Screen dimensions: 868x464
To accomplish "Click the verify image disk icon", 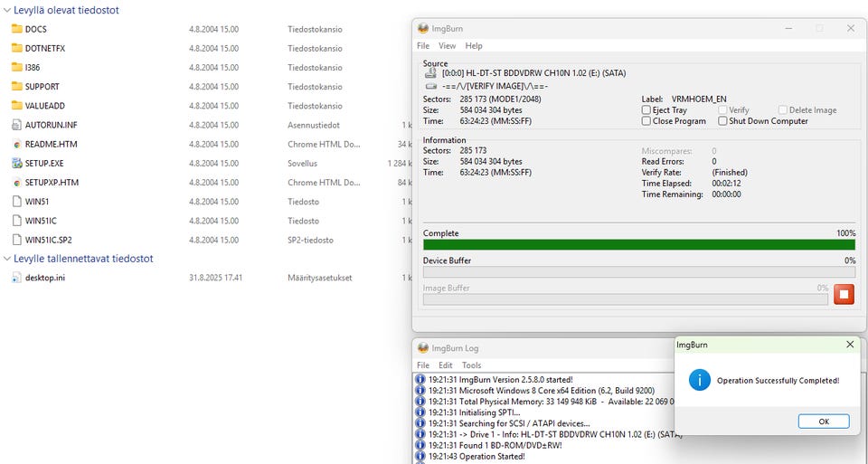I will coord(430,86).
